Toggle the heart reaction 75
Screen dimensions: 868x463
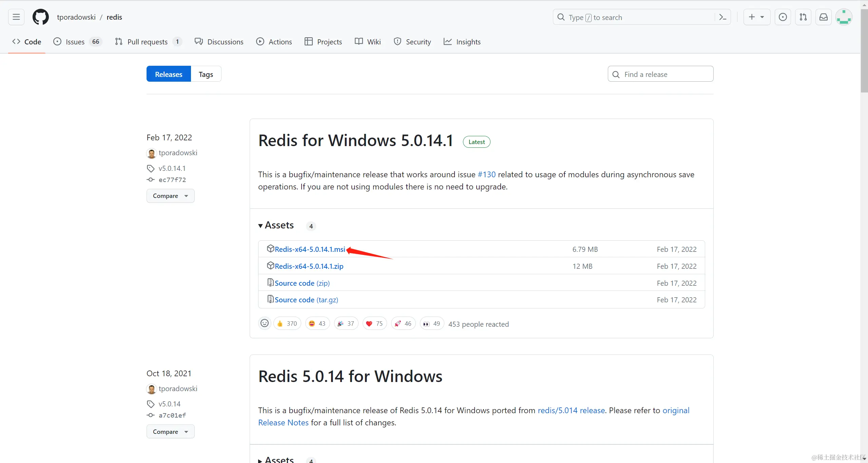point(374,324)
